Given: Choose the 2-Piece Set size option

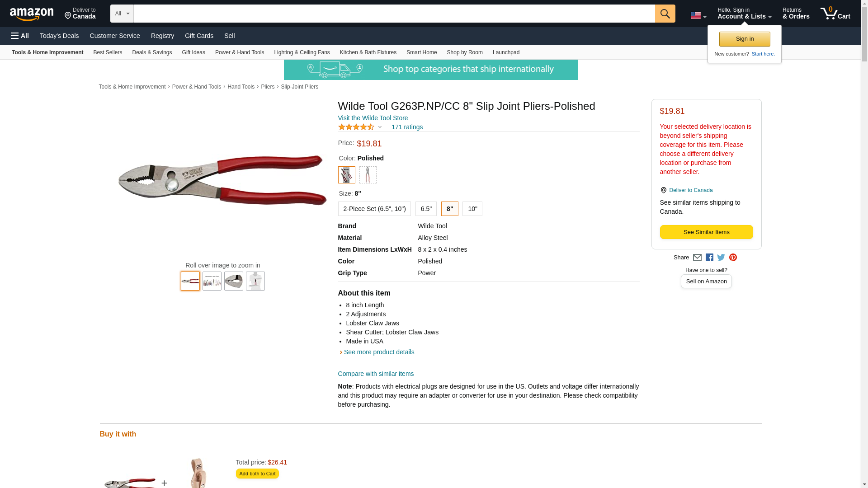Looking at the screenshot, I should [x=374, y=209].
